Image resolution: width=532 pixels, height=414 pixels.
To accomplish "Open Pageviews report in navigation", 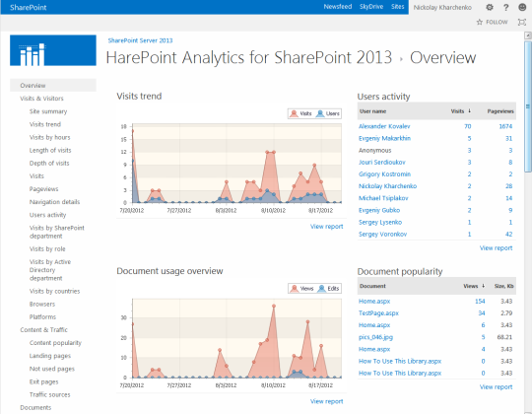I will click(x=43, y=188).
